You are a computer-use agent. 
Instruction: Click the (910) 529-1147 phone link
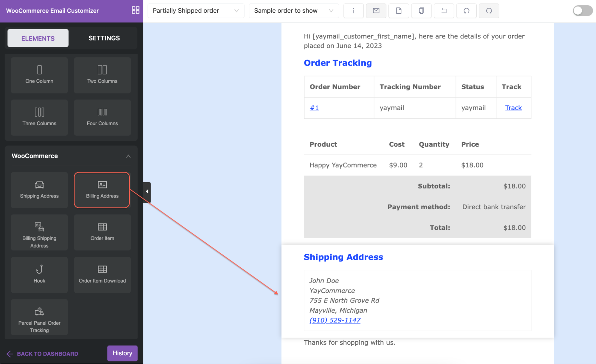[335, 320]
